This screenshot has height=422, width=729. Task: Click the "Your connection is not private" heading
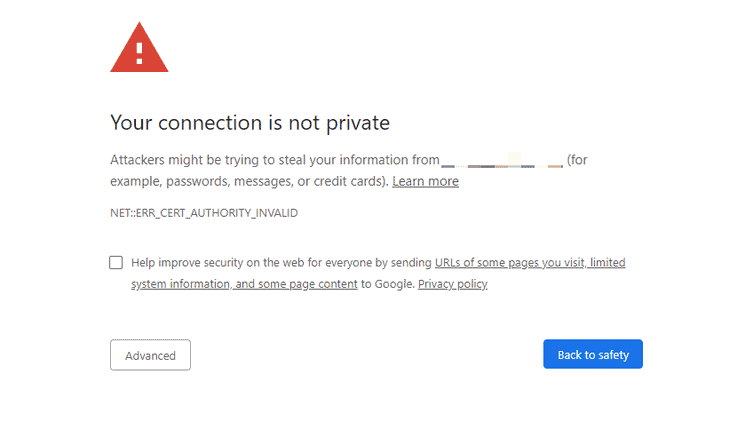coord(249,123)
